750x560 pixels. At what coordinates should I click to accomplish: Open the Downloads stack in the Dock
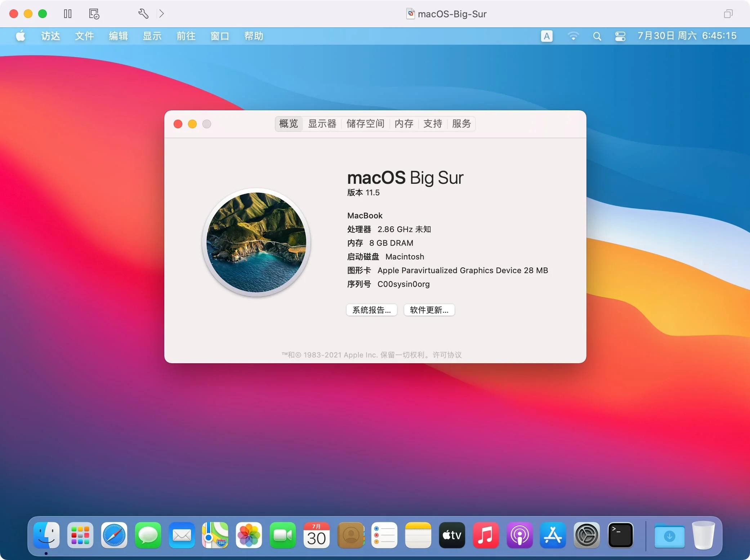pos(670,535)
